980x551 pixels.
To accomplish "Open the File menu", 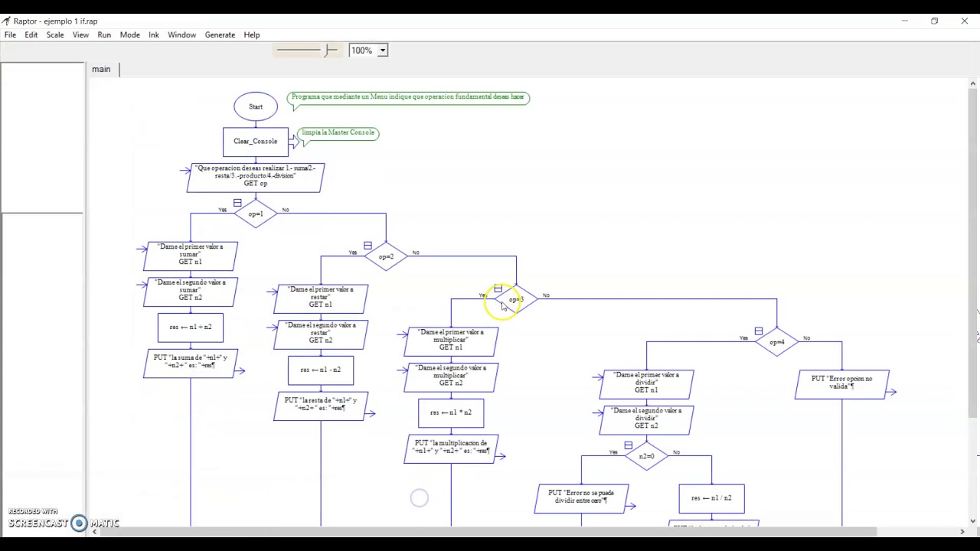I will (x=10, y=34).
